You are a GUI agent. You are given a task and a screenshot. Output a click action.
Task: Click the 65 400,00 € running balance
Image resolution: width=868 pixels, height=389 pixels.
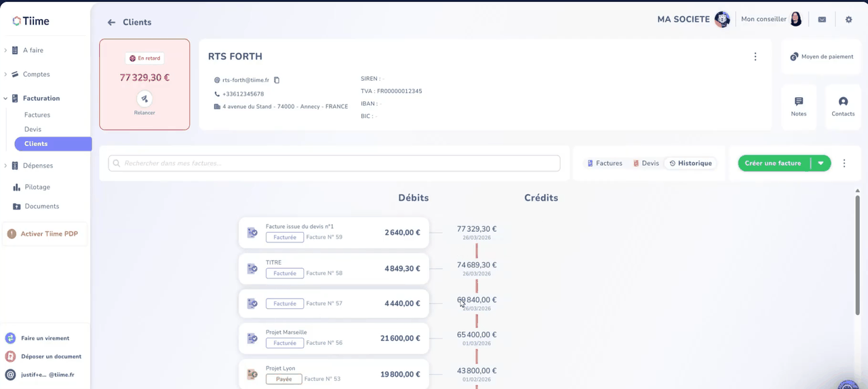pyautogui.click(x=477, y=335)
